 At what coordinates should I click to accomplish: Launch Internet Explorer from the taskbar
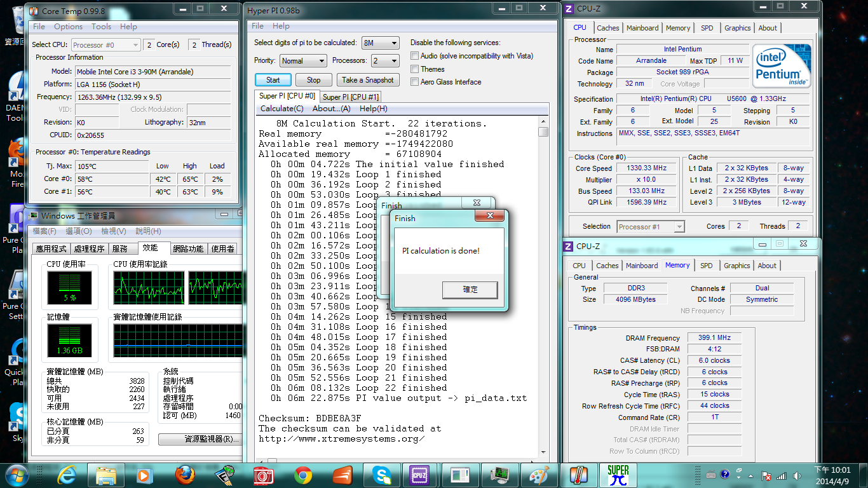67,475
